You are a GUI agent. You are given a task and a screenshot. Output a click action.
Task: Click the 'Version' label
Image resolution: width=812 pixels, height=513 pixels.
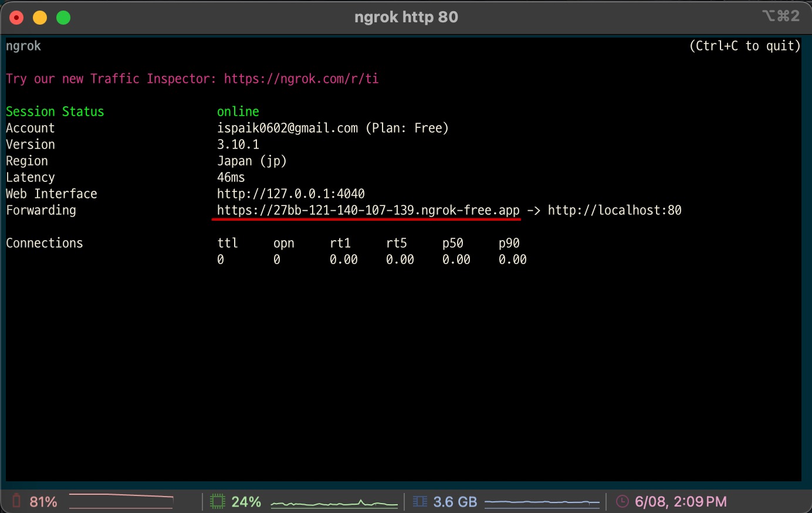tap(31, 144)
